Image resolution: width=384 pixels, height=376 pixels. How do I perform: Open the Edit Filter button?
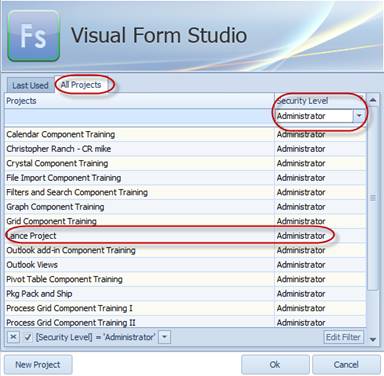(x=343, y=337)
